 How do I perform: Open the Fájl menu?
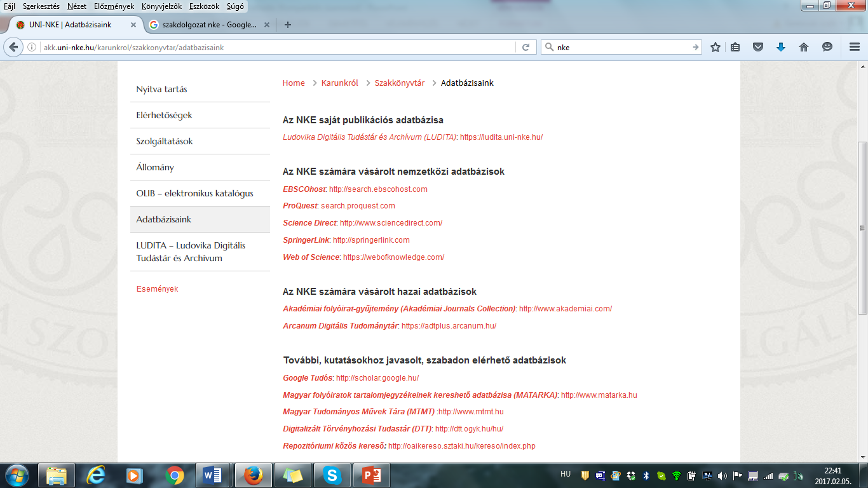10,6
